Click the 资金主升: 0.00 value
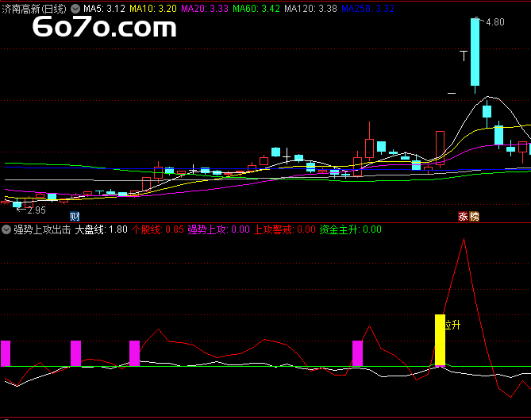The width and height of the screenshot is (531, 420). pos(351,229)
